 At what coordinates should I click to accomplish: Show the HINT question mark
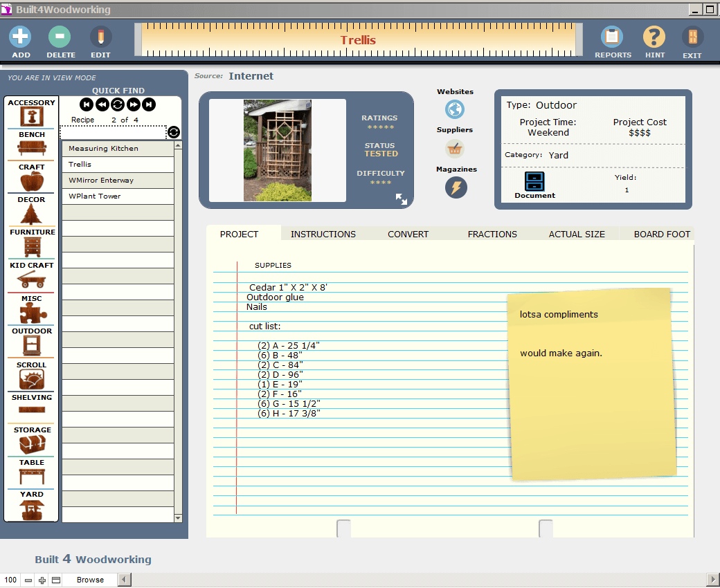[x=654, y=37]
